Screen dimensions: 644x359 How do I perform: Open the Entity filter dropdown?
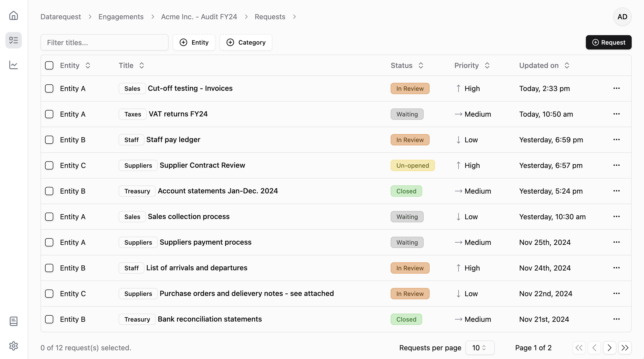194,42
